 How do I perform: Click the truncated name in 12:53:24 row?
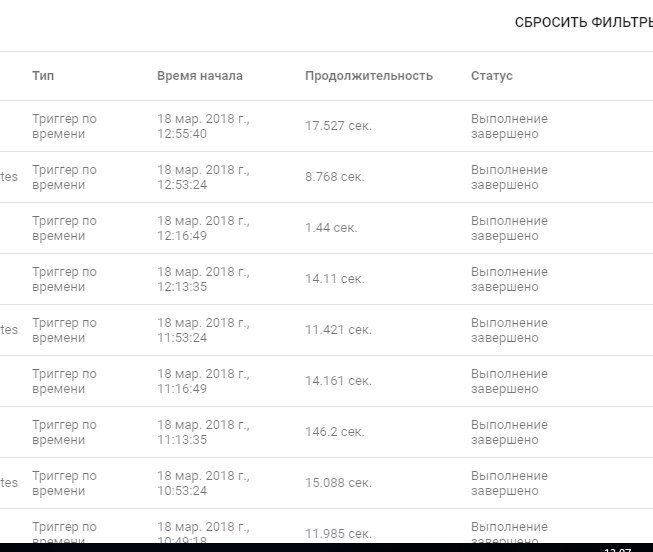9,177
